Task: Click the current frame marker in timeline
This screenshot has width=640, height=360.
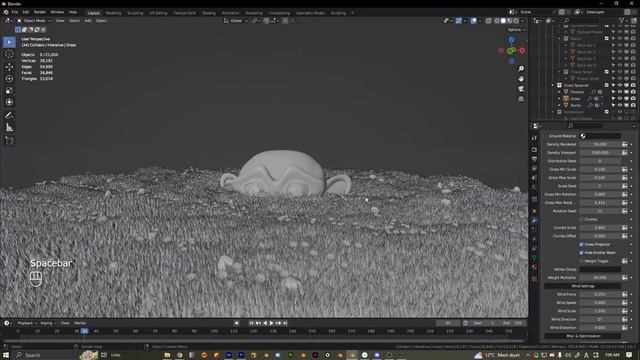Action: 84,331
